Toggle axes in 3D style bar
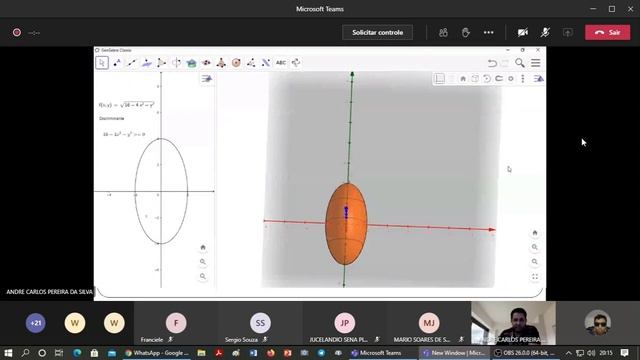640x360 pixels. tap(439, 79)
